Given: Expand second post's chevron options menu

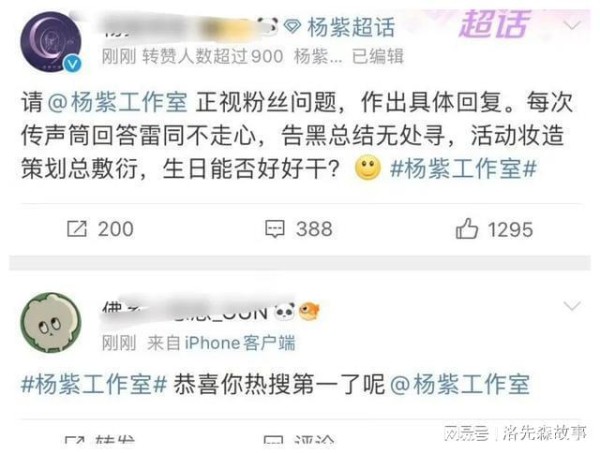Looking at the screenshot, I should (572, 306).
